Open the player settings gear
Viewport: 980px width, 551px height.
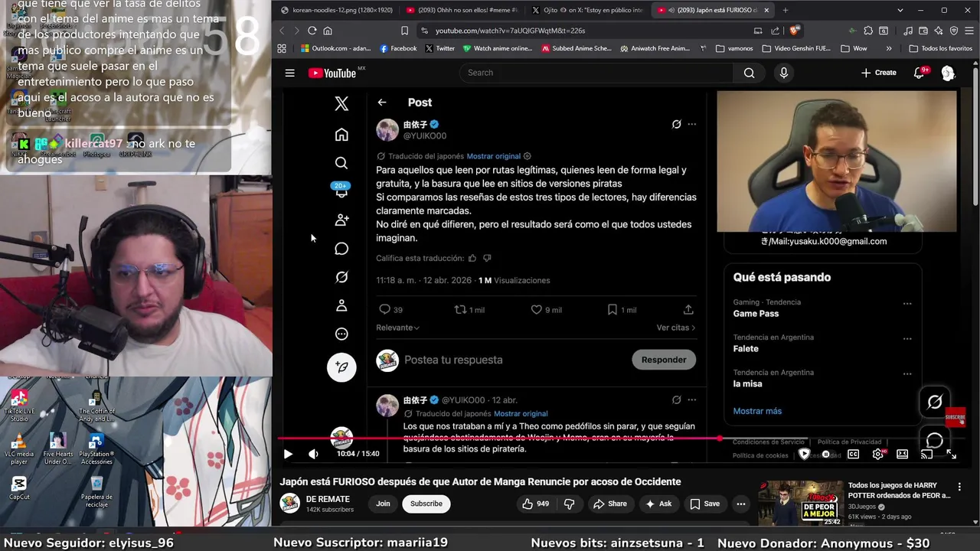(x=878, y=454)
